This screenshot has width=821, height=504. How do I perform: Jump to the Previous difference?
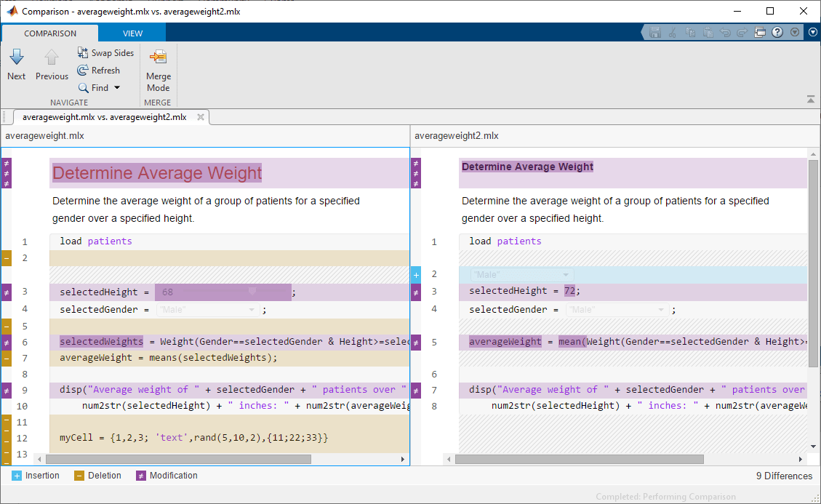(x=52, y=64)
